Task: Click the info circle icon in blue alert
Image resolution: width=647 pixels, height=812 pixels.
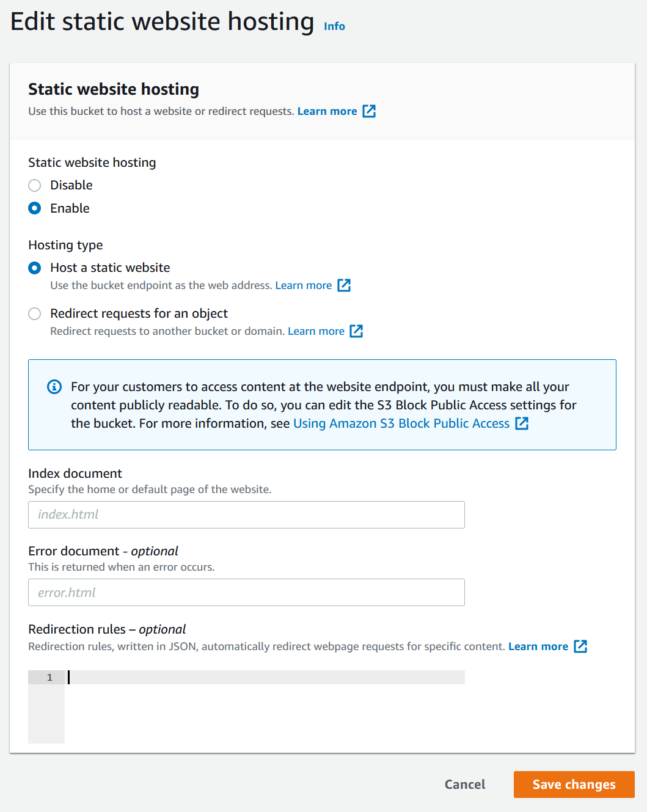Action: pyautogui.click(x=54, y=387)
